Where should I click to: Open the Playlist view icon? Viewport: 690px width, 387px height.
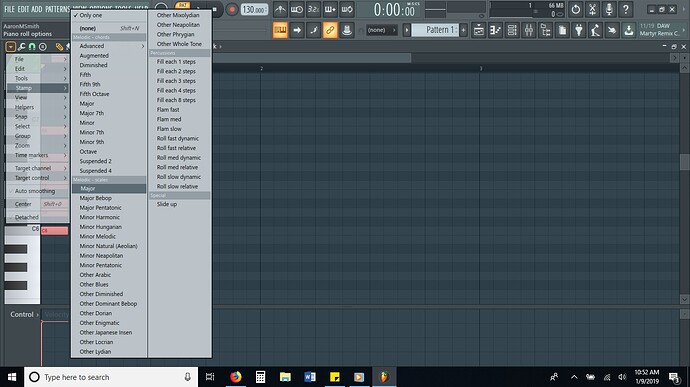click(x=478, y=30)
